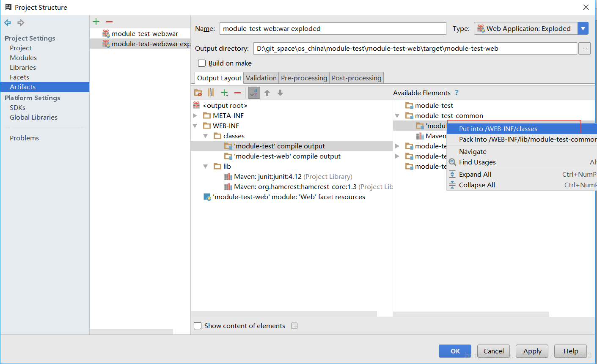This screenshot has width=597, height=364.
Task: Move selected layout element up
Action: pyautogui.click(x=267, y=93)
